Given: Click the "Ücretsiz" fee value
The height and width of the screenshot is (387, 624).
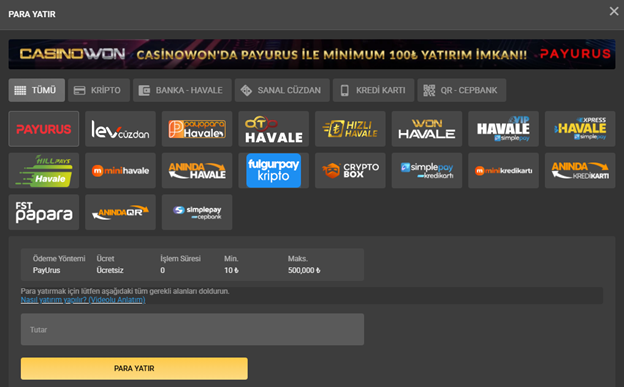Looking at the screenshot, I should (x=110, y=270).
